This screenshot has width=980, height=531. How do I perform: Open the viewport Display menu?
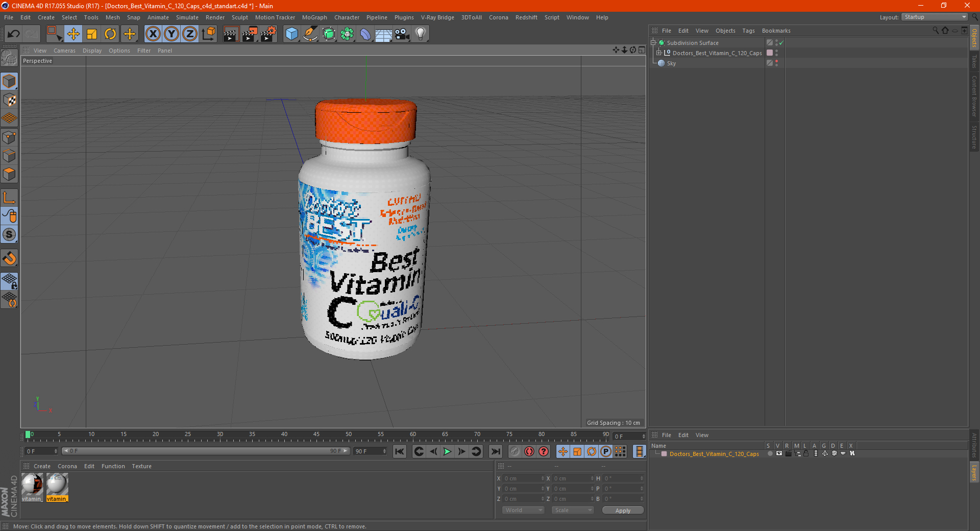click(x=92, y=51)
